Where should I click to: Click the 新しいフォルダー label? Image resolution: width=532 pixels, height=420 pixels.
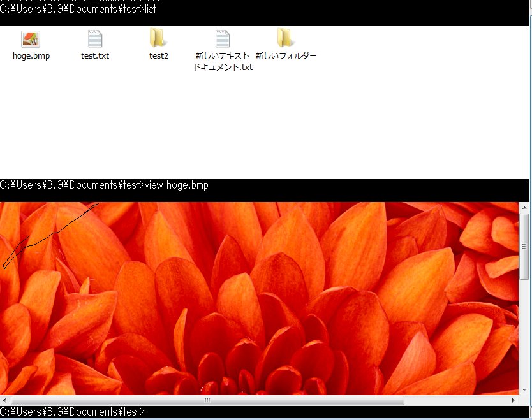[286, 56]
